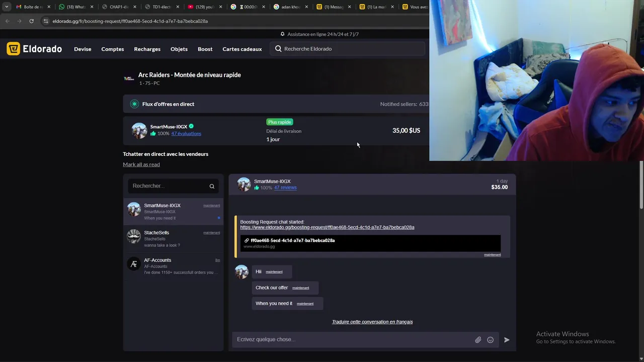Image resolution: width=644 pixels, height=362 pixels.
Task: Open the boosting-request URL in chat
Action: tap(327, 227)
